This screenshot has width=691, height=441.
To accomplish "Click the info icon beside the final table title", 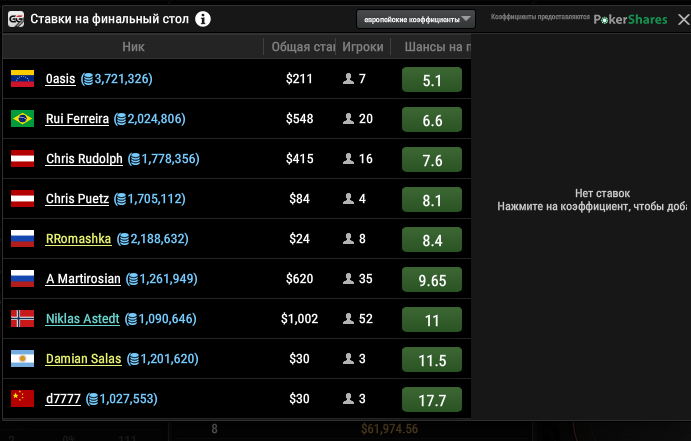I will tap(203, 19).
